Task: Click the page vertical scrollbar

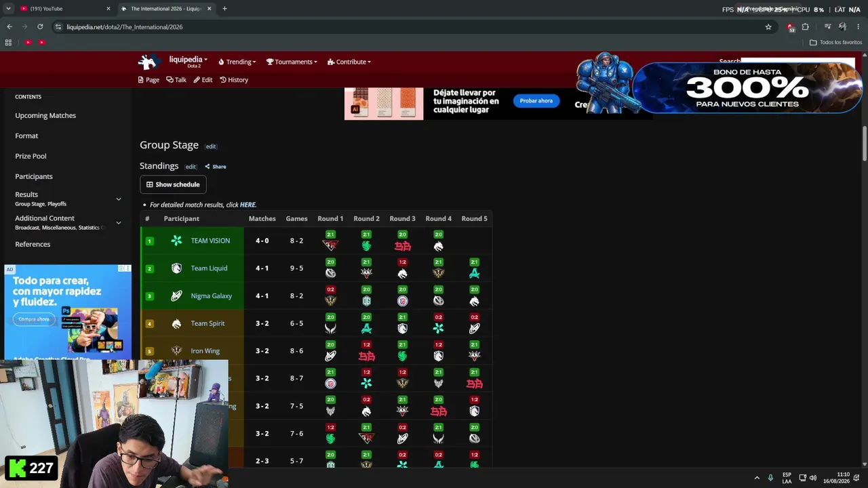Action: point(864,142)
